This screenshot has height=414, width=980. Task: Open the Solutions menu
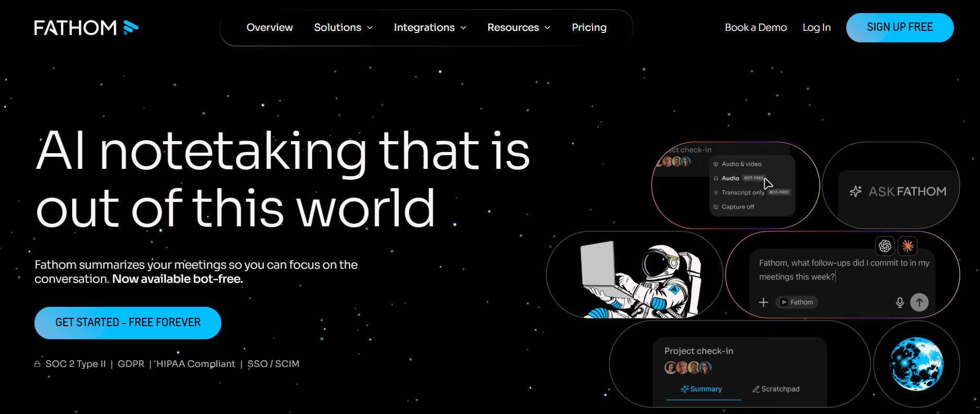point(343,28)
